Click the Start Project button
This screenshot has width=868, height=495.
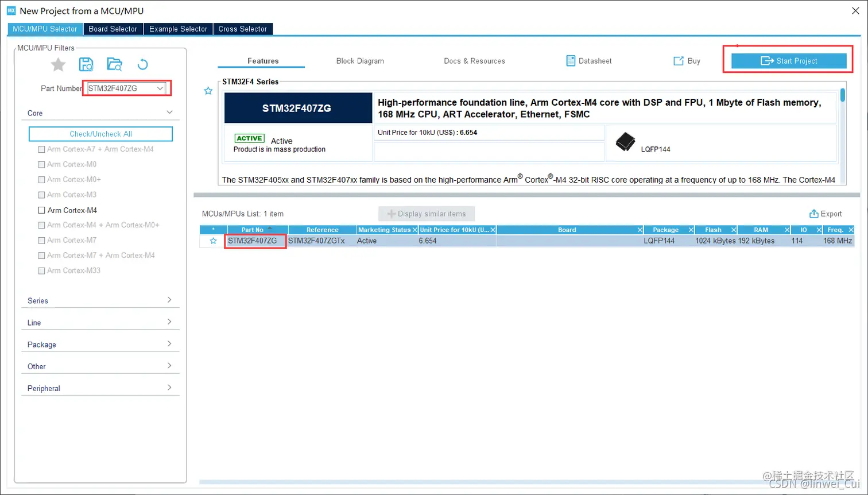coord(789,61)
